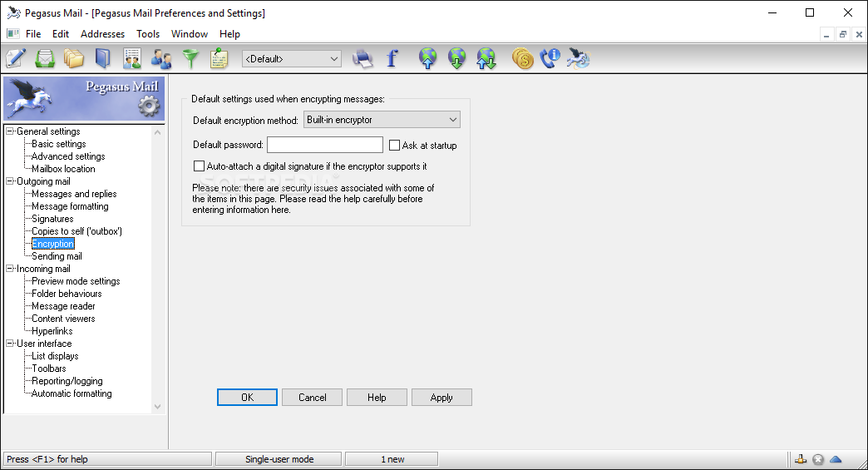This screenshot has height=470, width=868.
Task: Click the Help button in preferences
Action: 377,398
